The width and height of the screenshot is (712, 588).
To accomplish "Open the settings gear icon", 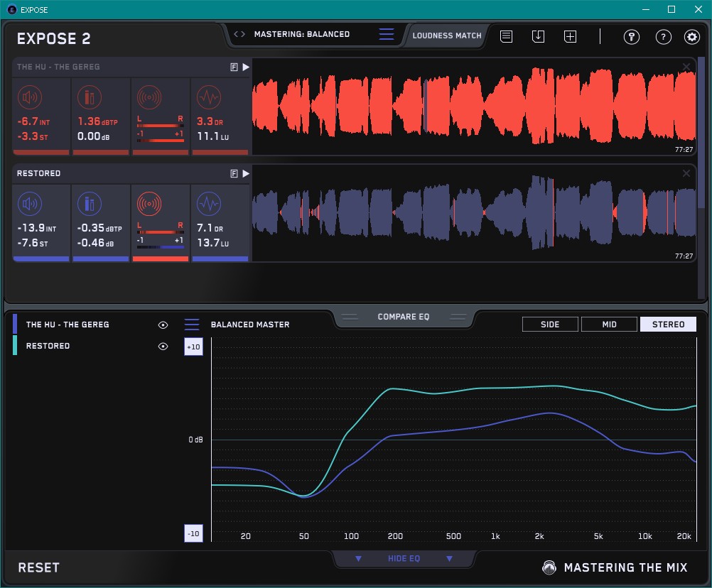I will (x=691, y=37).
